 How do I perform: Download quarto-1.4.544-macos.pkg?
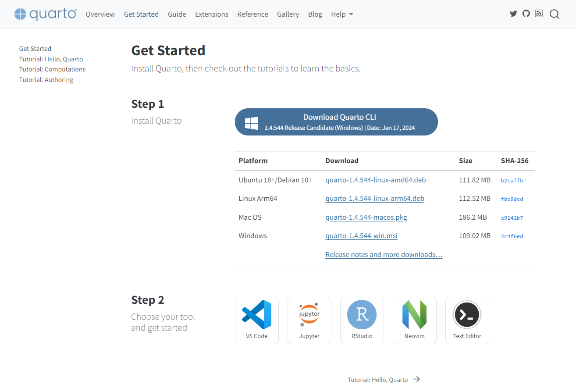pos(366,217)
